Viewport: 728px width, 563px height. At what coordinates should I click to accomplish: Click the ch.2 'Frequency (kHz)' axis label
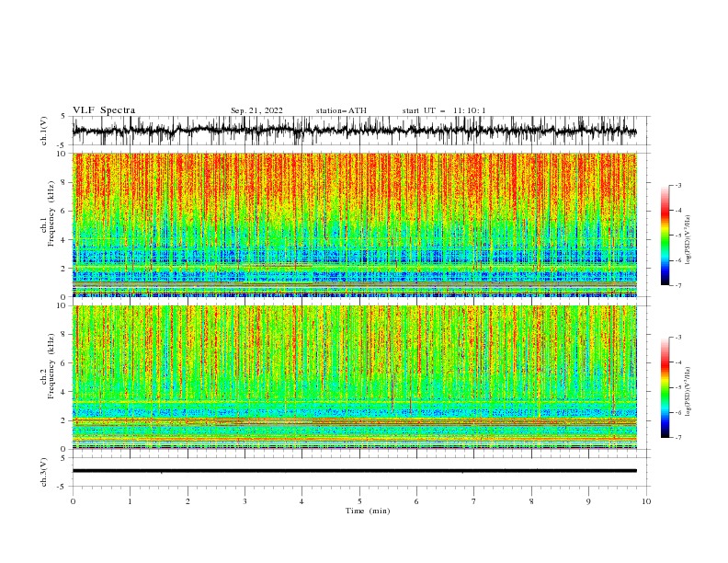coord(51,366)
